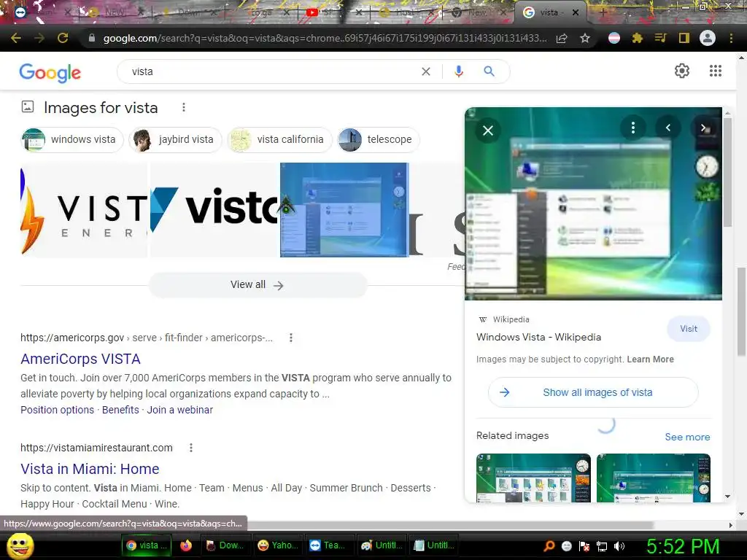Open the media controls queue icon
The height and width of the screenshot is (560, 747).
pyautogui.click(x=660, y=38)
